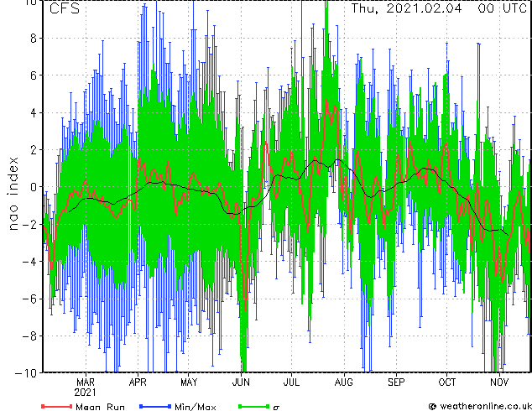The image size is (532, 411).
Task: Click the MAY month axis label
Action: pyautogui.click(x=189, y=382)
